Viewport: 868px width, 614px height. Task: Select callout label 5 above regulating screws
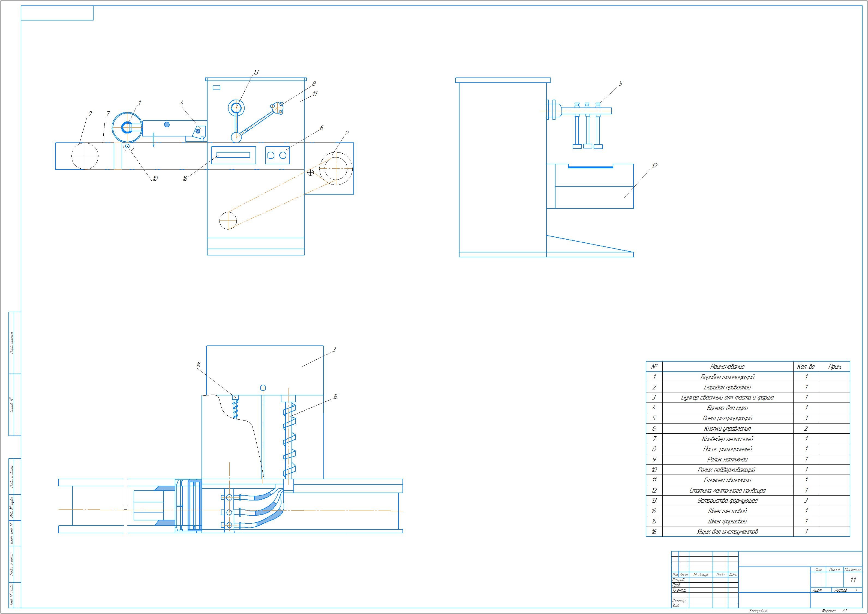(620, 84)
